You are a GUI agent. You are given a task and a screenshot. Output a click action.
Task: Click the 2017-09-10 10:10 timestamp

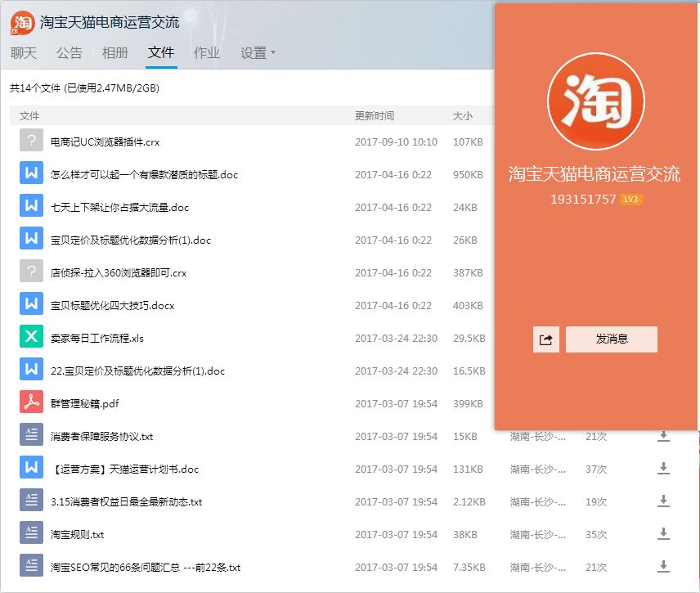396,142
